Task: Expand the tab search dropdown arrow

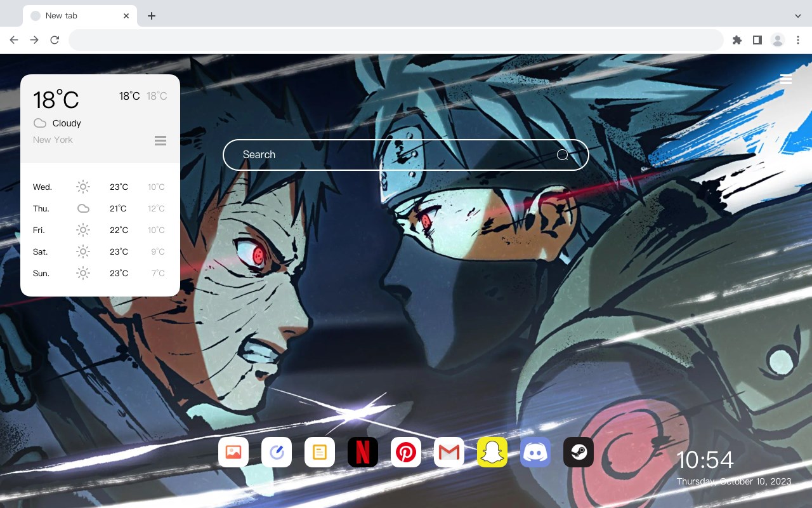Action: point(798,16)
